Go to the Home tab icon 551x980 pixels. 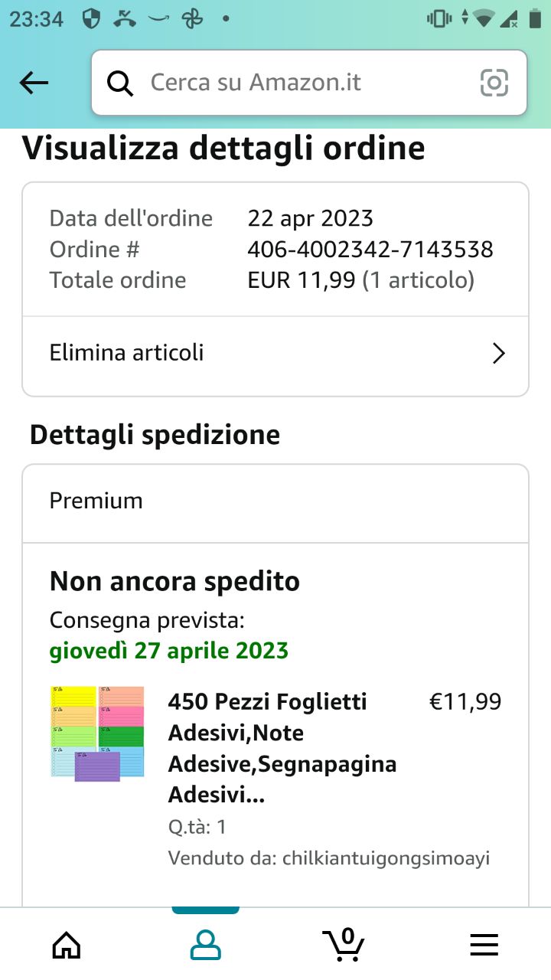click(x=67, y=945)
